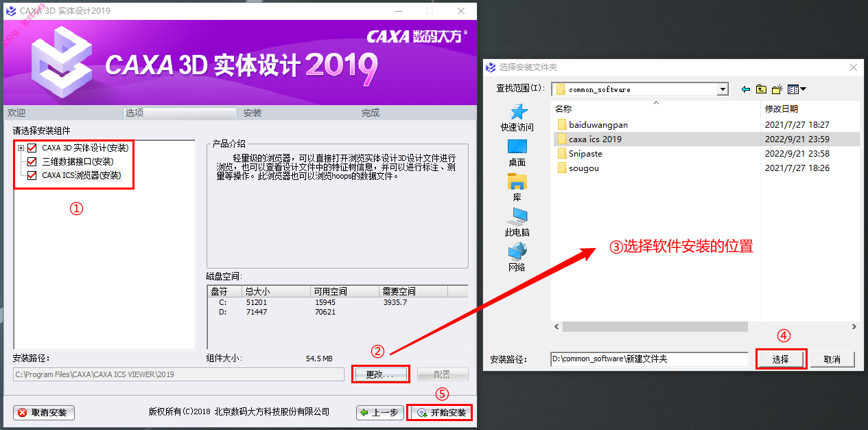Click the 总大小 column header
Image resolution: width=868 pixels, height=430 pixels.
pyautogui.click(x=277, y=291)
